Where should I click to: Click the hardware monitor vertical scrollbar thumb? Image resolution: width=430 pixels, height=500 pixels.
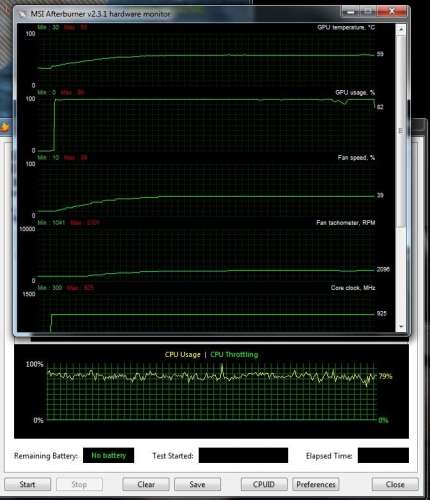401,131
